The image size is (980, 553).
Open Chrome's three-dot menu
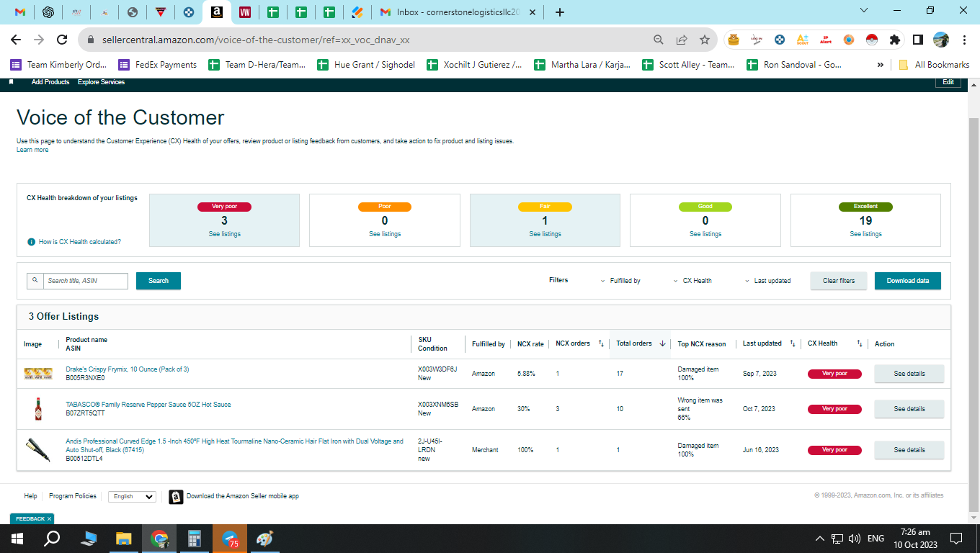[x=964, y=40]
